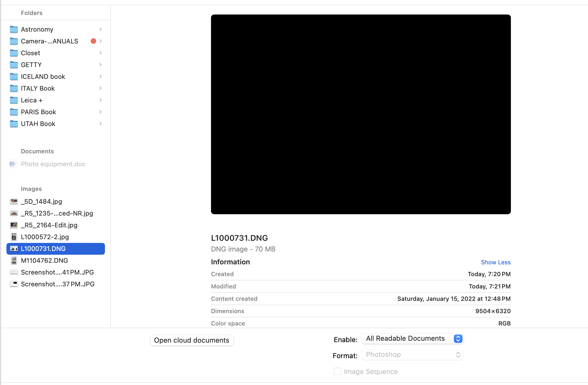Click the Open cloud documents button
This screenshot has height=385, width=588.
pos(192,340)
